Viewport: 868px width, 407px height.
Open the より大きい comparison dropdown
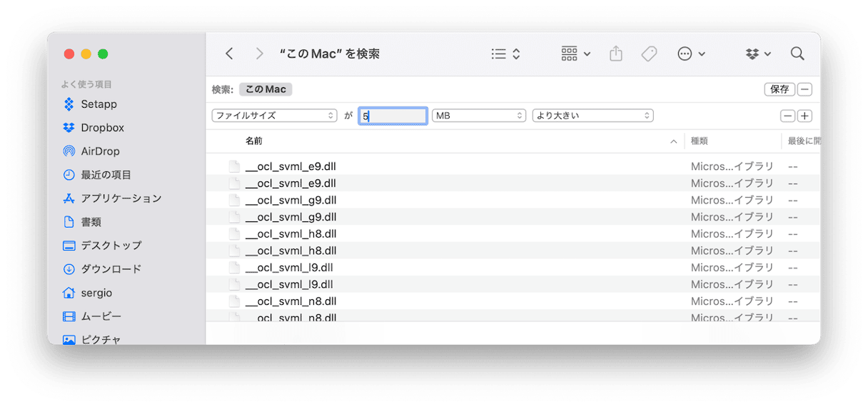tap(592, 115)
